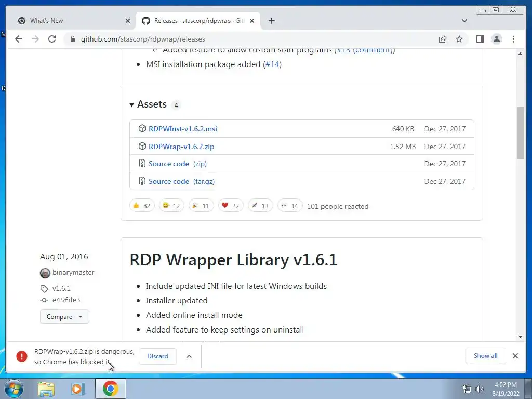Screen dimensions: 532x399
Task: Toggle the rocket reaction 13
Action: [x=260, y=206]
